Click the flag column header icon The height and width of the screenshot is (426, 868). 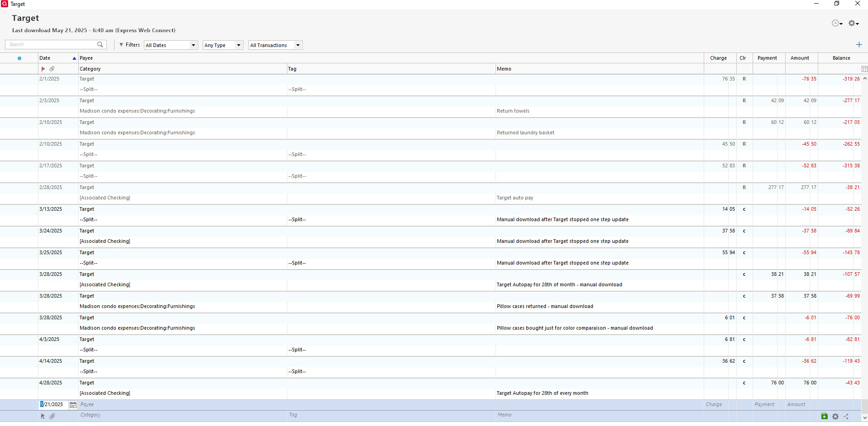point(43,69)
